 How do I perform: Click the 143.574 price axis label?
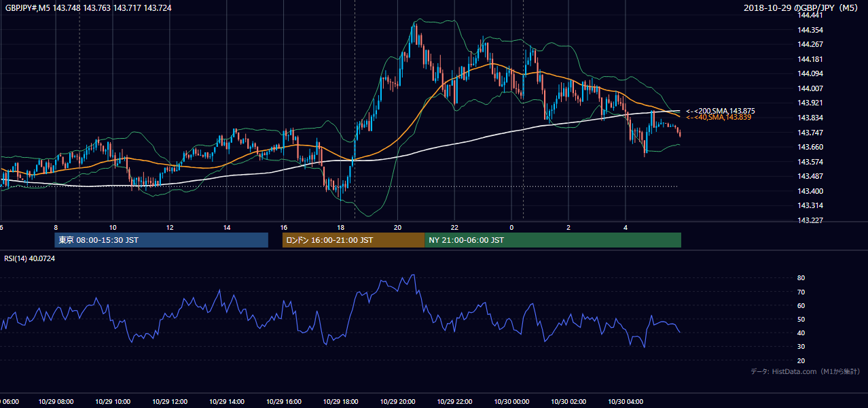point(811,162)
